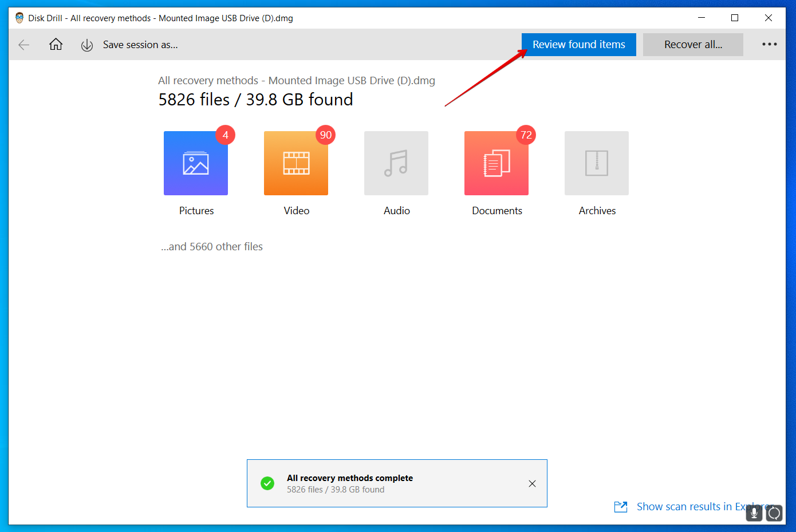This screenshot has width=796, height=532.
Task: Go back with the left arrow icon
Action: [23, 45]
